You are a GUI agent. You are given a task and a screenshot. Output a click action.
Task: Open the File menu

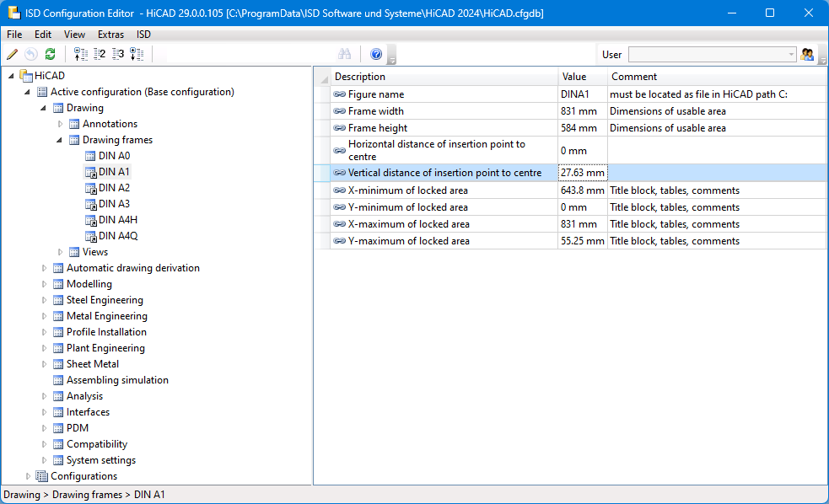click(x=14, y=35)
